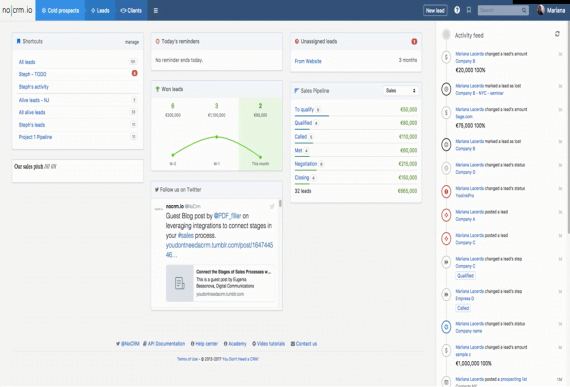This screenshot has height=387, width=570.
Task: Open the tweet's article preview card
Action: 220,283
